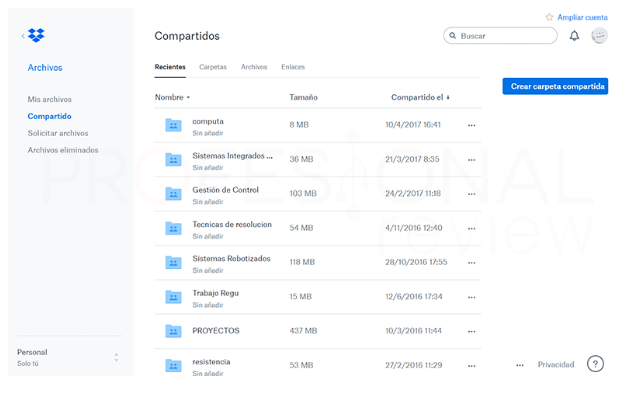Click the Buscar search field

click(x=500, y=36)
